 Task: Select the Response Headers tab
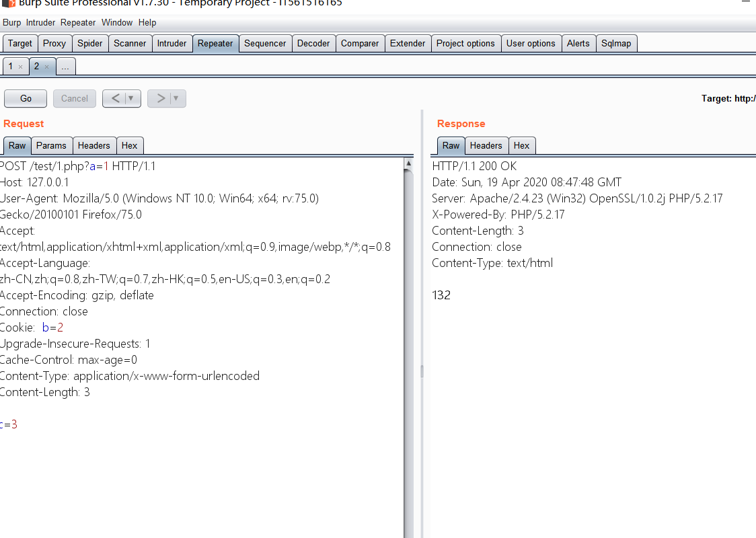(x=486, y=145)
